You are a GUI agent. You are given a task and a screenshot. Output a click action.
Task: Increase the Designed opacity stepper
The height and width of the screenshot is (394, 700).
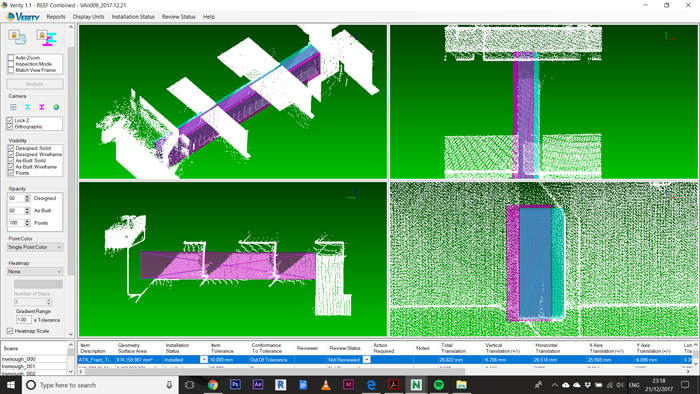tap(28, 196)
